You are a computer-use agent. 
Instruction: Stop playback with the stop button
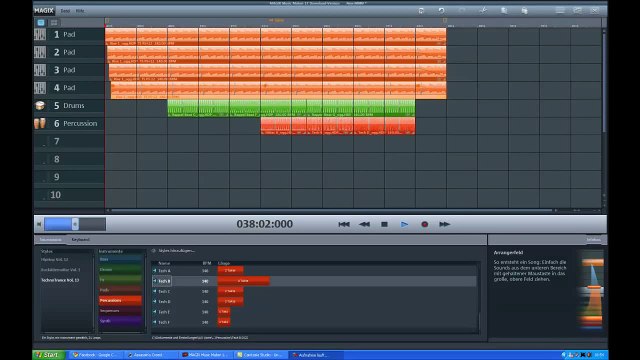click(x=384, y=224)
